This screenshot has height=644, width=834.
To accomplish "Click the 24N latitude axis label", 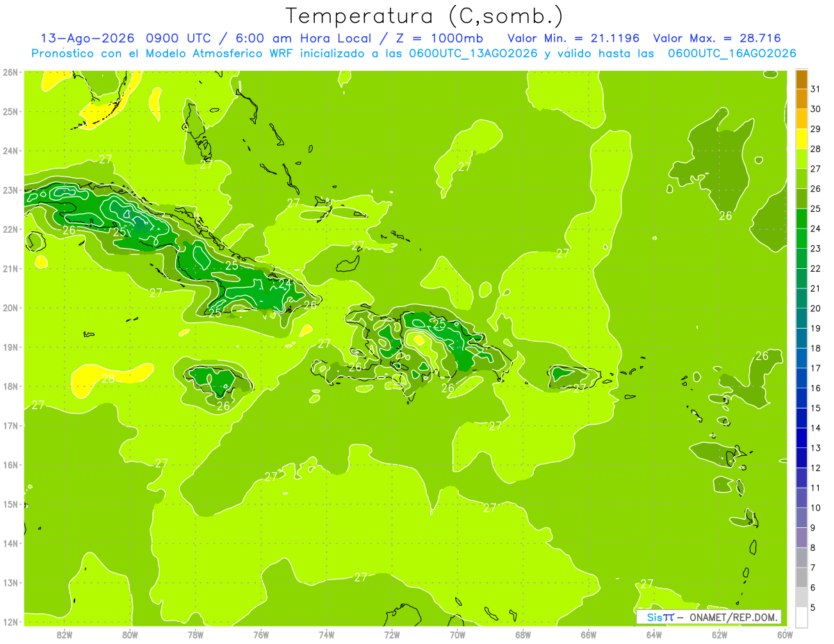I will 10,151.
